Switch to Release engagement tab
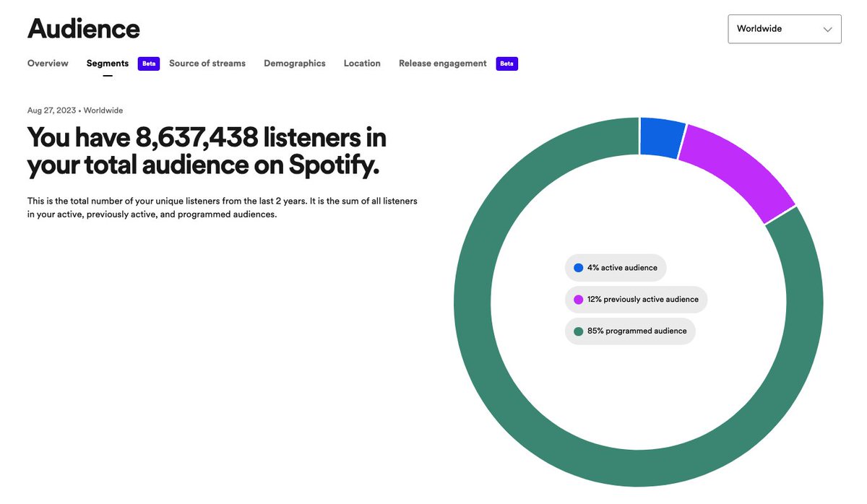The width and height of the screenshot is (867, 504). pyautogui.click(x=443, y=64)
